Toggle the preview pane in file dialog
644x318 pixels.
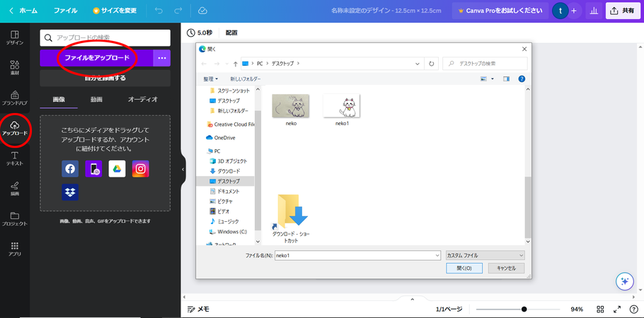point(506,78)
